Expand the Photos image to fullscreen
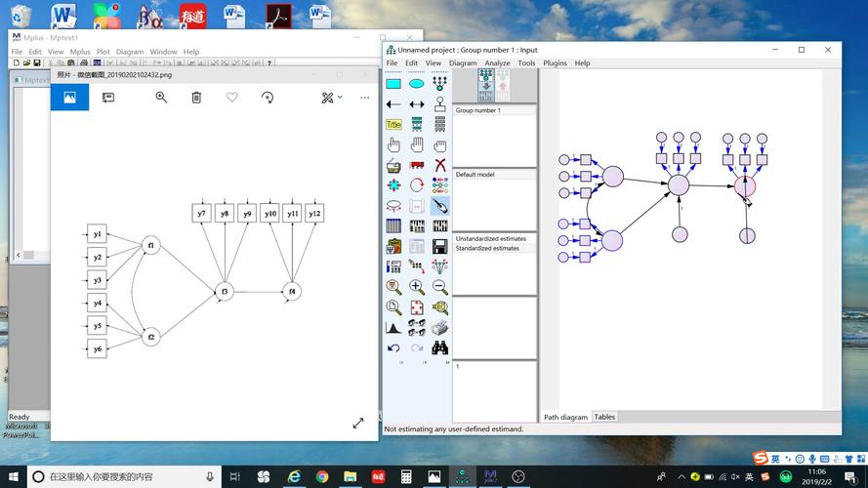This screenshot has height=488, width=868. (358, 423)
